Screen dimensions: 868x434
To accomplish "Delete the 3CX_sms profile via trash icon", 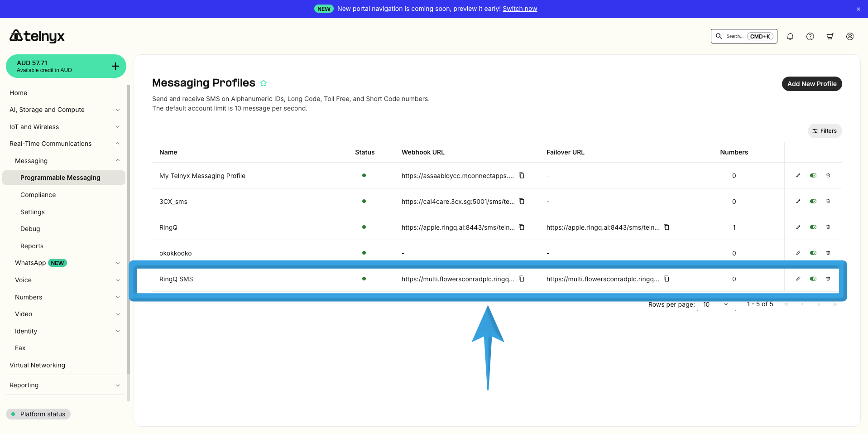I will point(828,201).
